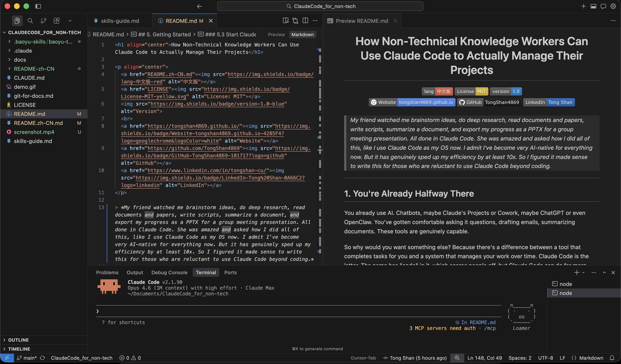Open the Extensions view

[56, 21]
